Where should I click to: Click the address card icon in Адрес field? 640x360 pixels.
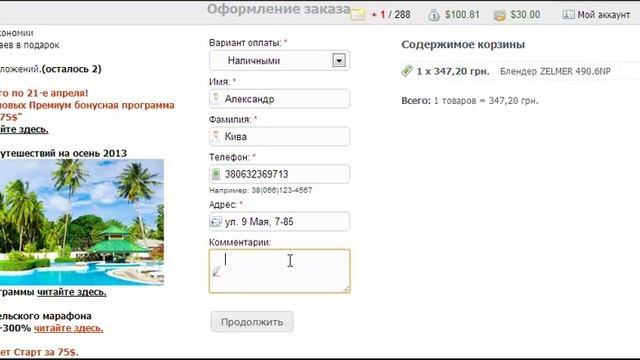point(216,222)
